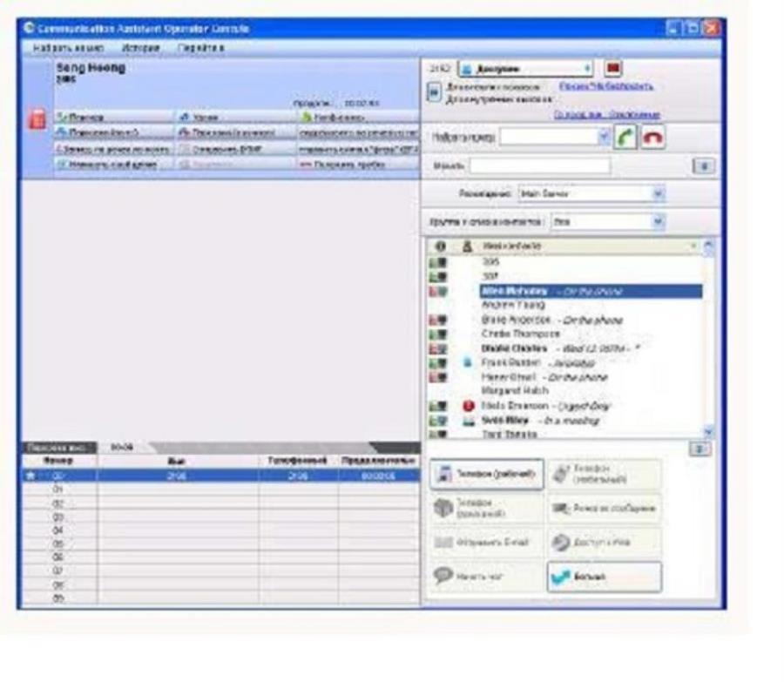Image resolution: width=784 pixels, height=682 pixels.
Task: Open the Main Server location dropdown
Action: click(x=659, y=193)
